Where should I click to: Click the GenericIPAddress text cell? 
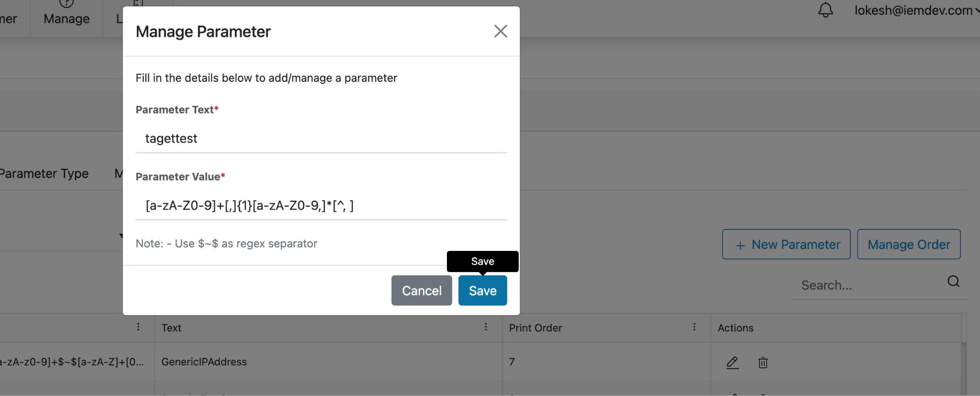(204, 362)
